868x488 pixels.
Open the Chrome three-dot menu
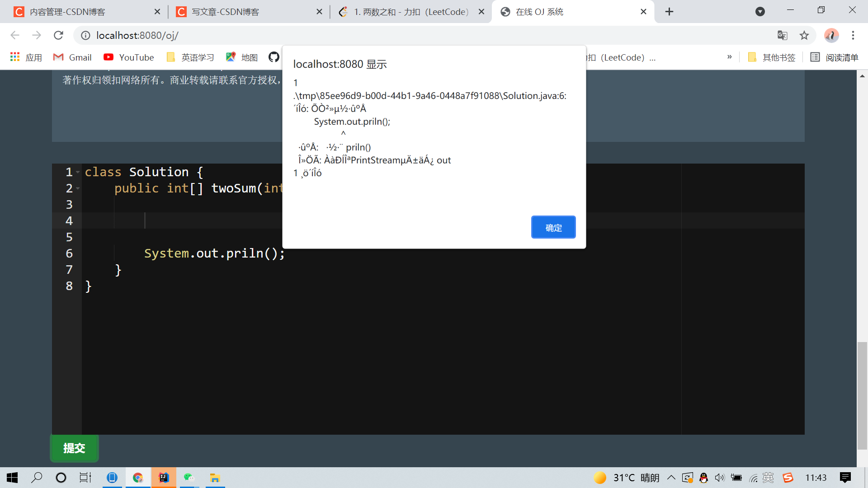click(x=853, y=35)
